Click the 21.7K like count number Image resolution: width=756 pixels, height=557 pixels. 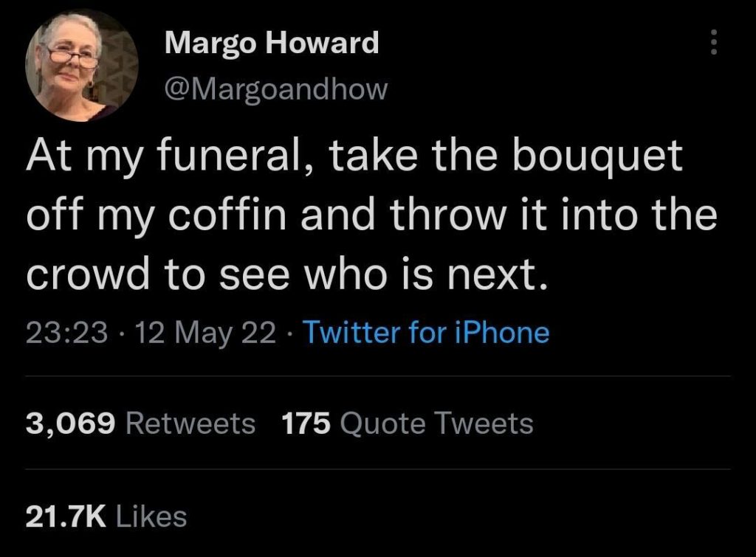(66, 516)
